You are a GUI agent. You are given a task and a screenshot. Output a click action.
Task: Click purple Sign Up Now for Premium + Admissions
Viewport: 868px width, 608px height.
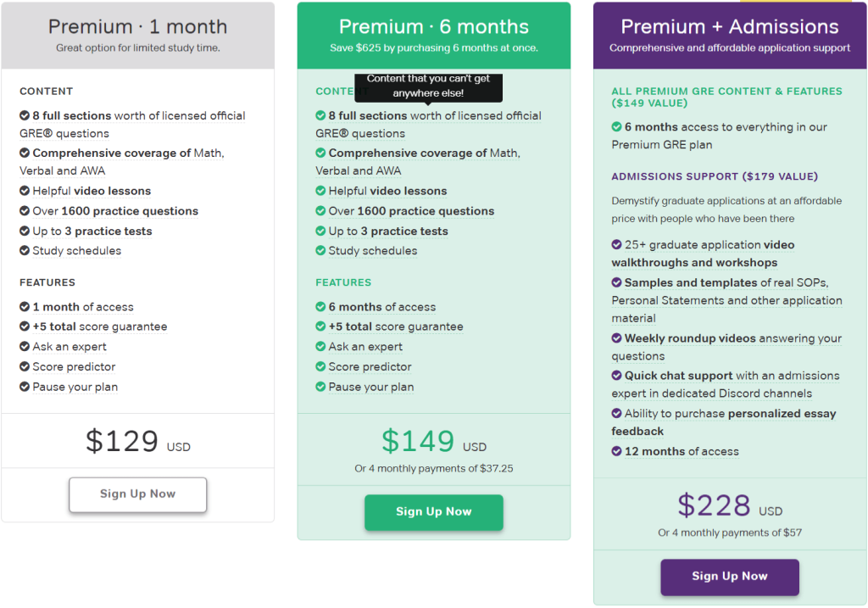pyautogui.click(x=730, y=577)
